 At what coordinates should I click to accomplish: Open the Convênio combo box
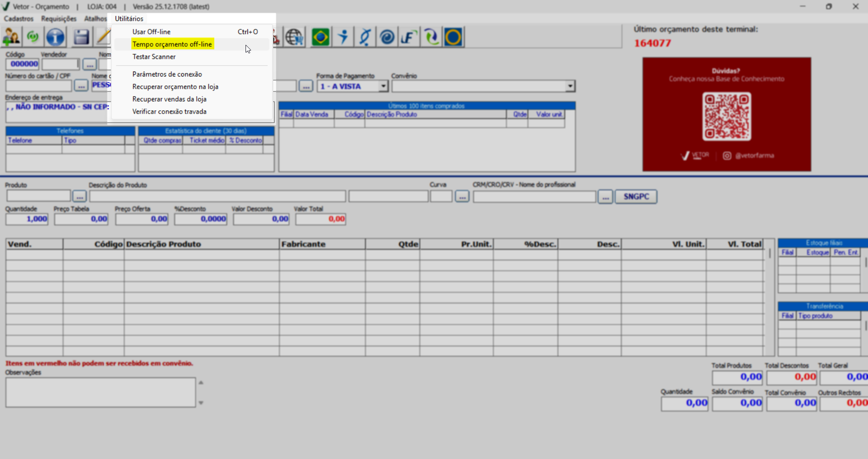pos(570,86)
